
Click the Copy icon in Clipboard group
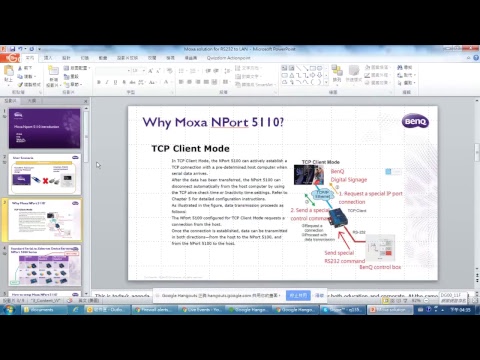click(x=20, y=76)
